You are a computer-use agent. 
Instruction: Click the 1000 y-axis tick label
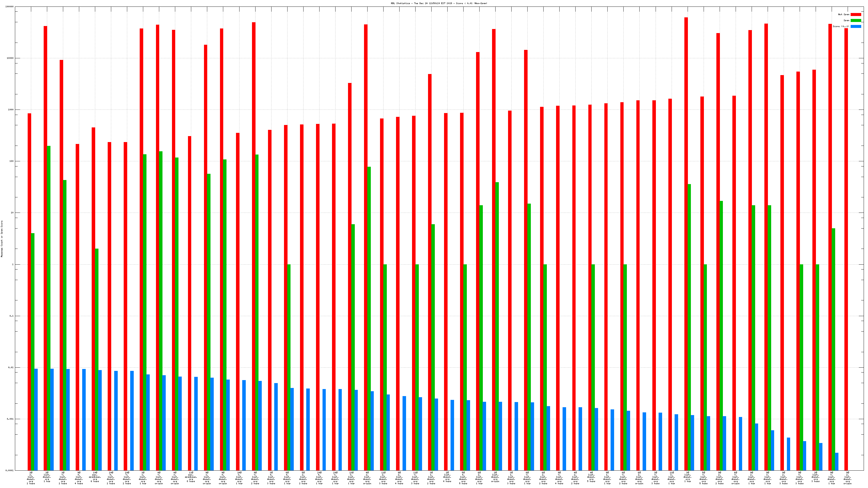pos(11,110)
